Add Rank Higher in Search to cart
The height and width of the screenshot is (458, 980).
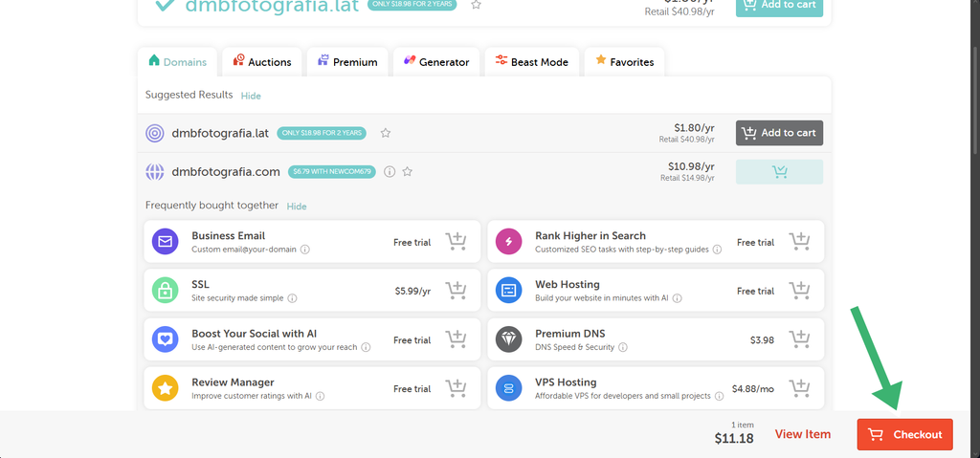(x=799, y=241)
